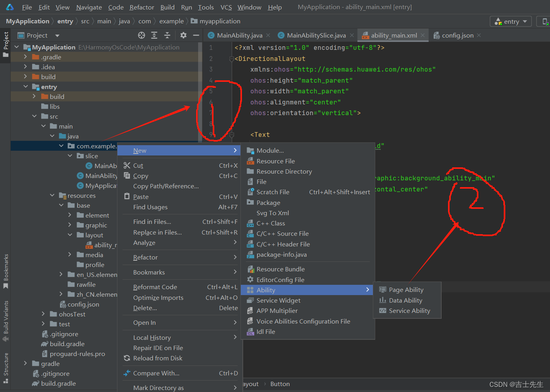Open the Ability submenu entry
Image resolution: width=550 pixels, height=392 pixels.
(308, 290)
